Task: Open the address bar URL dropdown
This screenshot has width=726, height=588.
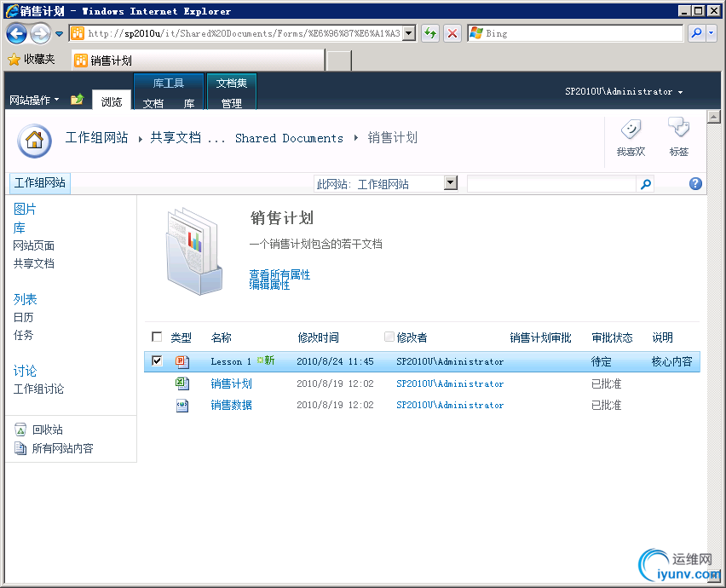Action: coord(409,33)
